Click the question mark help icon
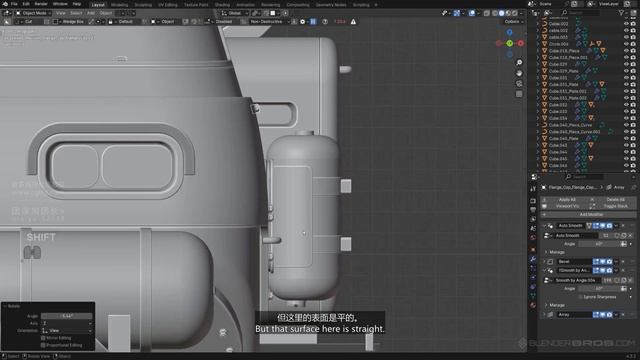The width and height of the screenshot is (640, 360). (325, 22)
